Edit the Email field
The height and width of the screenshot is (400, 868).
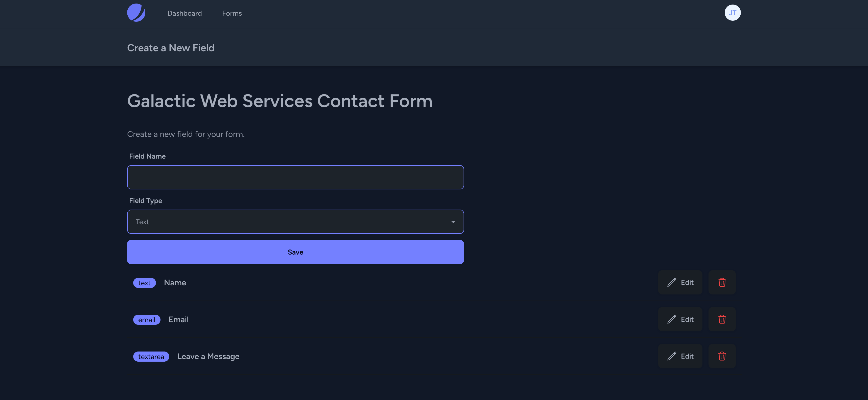pyautogui.click(x=680, y=319)
